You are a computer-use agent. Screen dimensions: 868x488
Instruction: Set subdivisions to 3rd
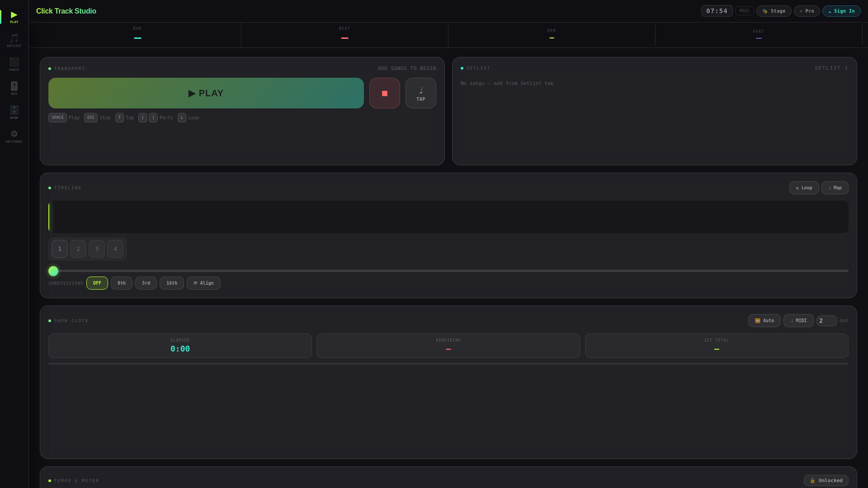(x=146, y=283)
